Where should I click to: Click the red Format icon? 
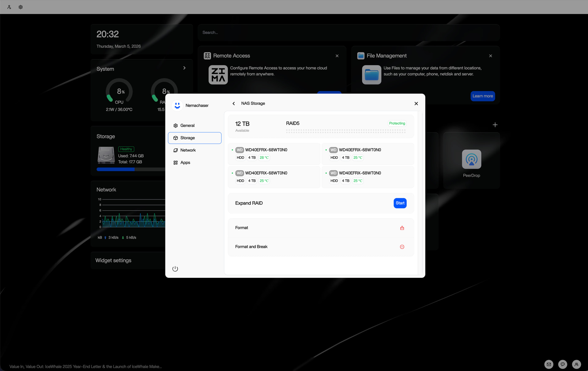[x=402, y=228]
